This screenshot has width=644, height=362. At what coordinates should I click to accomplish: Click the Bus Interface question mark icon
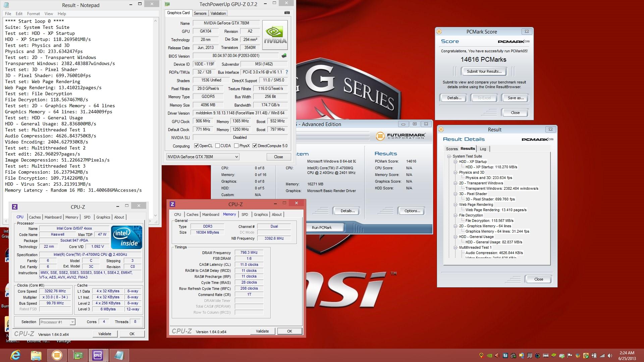[286, 72]
